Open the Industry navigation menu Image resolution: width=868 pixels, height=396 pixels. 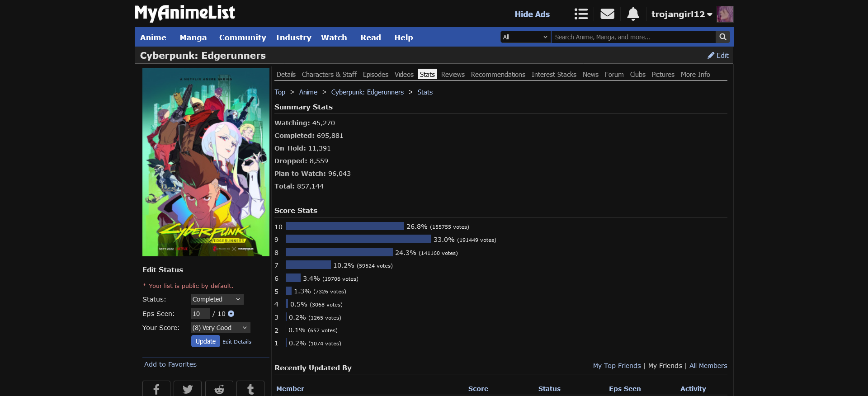coord(293,38)
